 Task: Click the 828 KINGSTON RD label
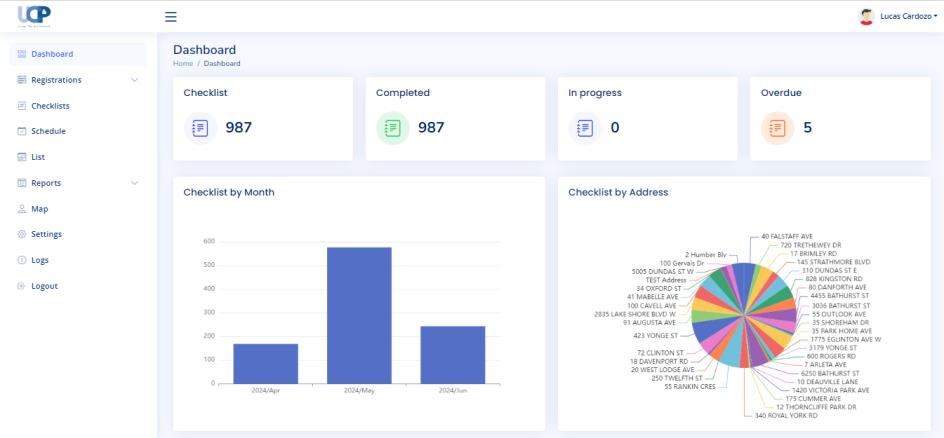834,279
